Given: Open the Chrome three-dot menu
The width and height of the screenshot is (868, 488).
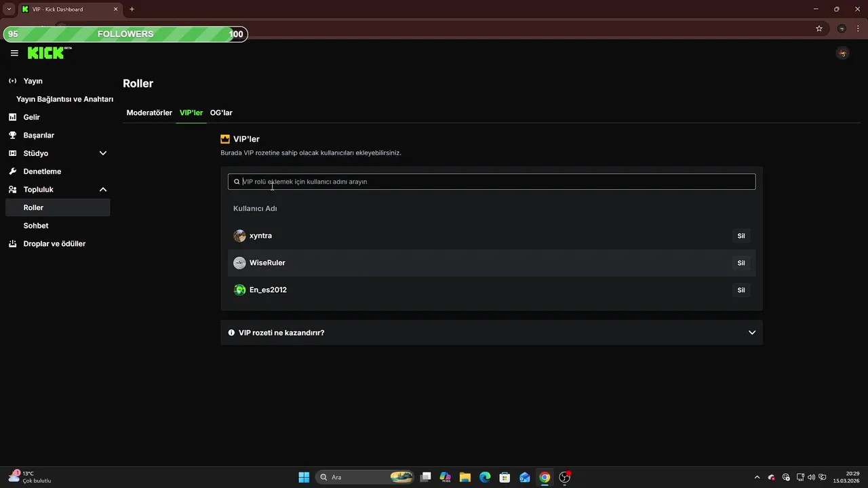Looking at the screenshot, I should pos(858,28).
